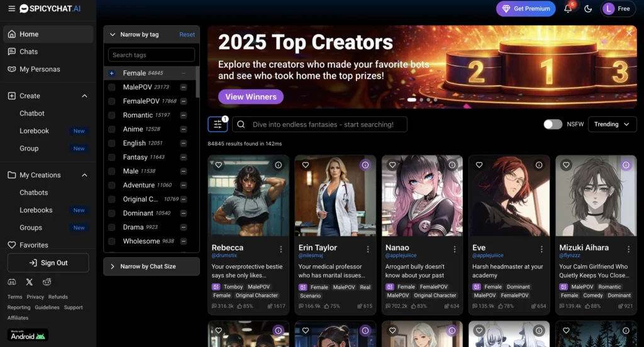Screen dimensions: 644x347
Task: Collapse the My Creations sidebar section
Action: [x=85, y=175]
